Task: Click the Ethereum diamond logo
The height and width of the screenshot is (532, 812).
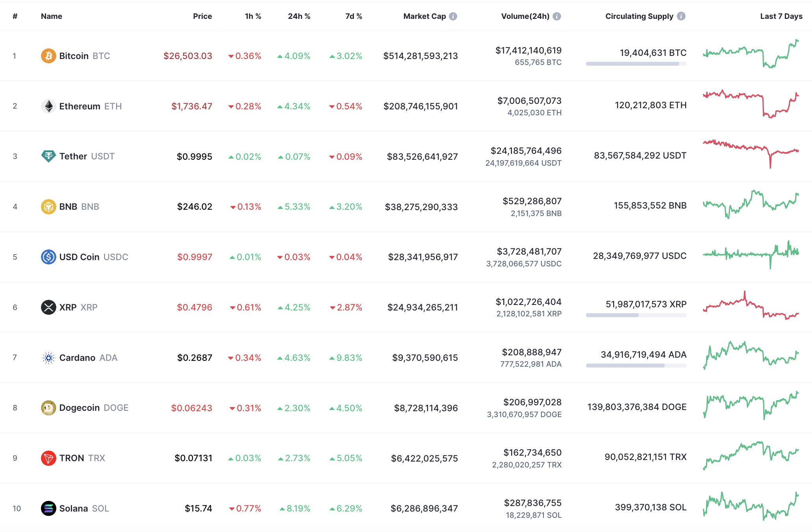Action: coord(48,106)
